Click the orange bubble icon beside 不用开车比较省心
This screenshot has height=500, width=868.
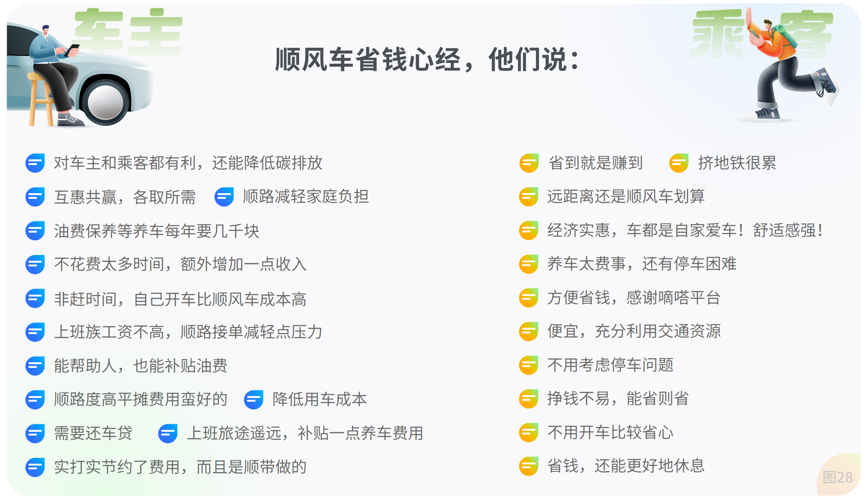[x=529, y=433]
